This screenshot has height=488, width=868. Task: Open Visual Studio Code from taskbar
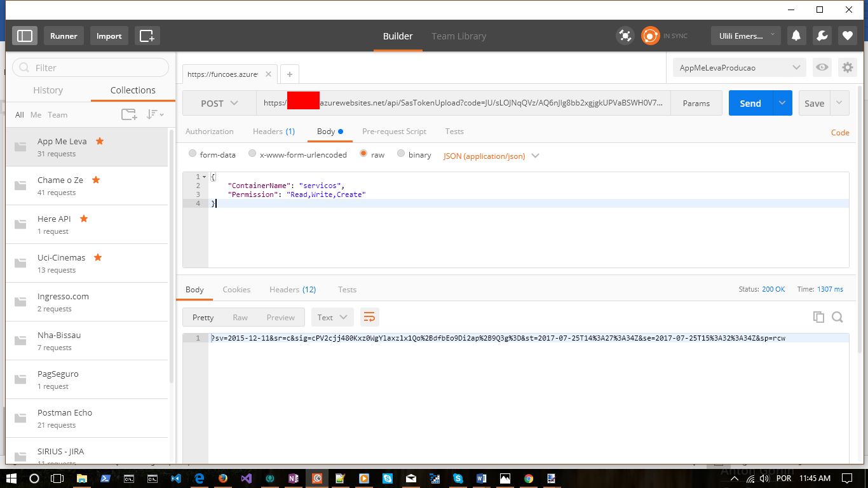(x=176, y=478)
